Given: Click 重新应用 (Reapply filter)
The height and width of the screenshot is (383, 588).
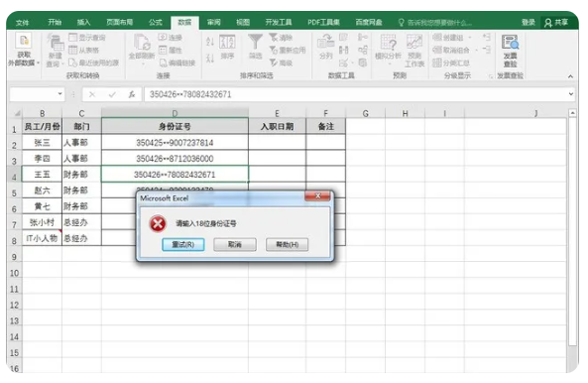Looking at the screenshot, I should point(288,50).
